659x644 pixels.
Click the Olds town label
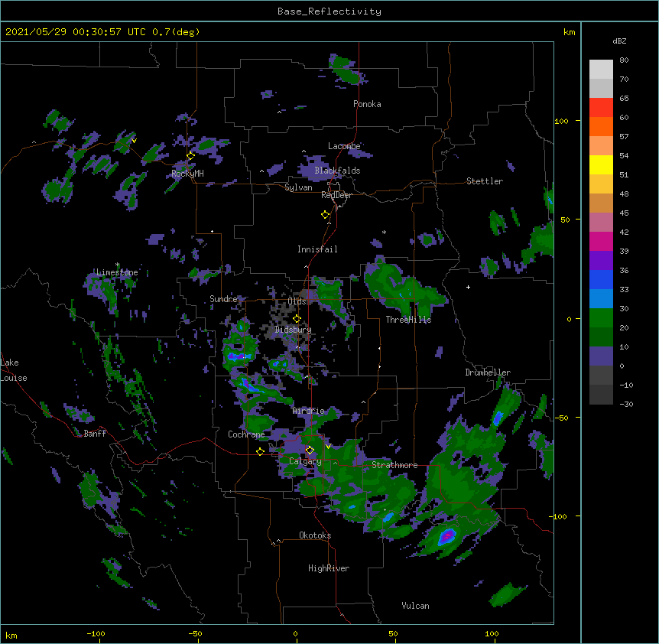point(297,301)
